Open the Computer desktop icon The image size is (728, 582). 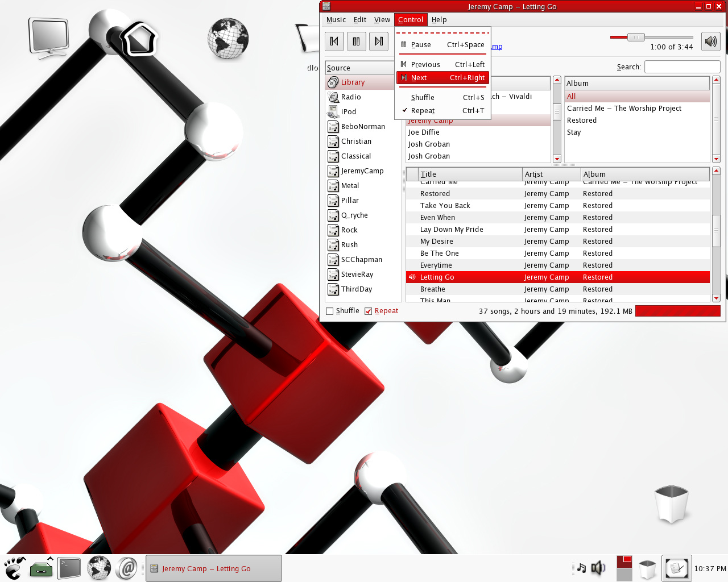coord(49,39)
